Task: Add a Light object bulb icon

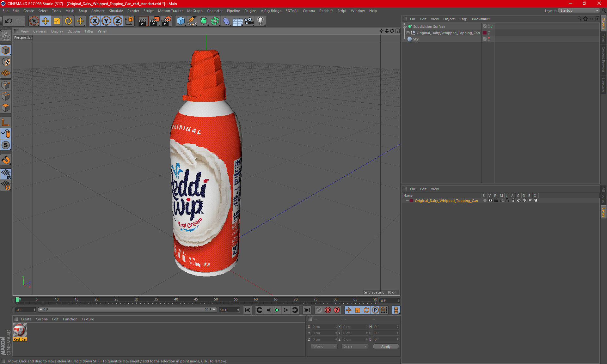Action: tap(261, 21)
